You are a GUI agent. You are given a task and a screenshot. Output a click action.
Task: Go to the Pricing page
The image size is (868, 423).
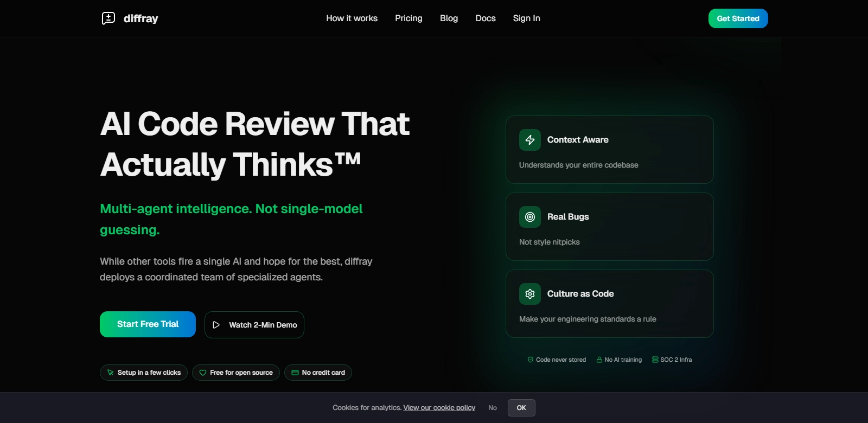pos(409,18)
